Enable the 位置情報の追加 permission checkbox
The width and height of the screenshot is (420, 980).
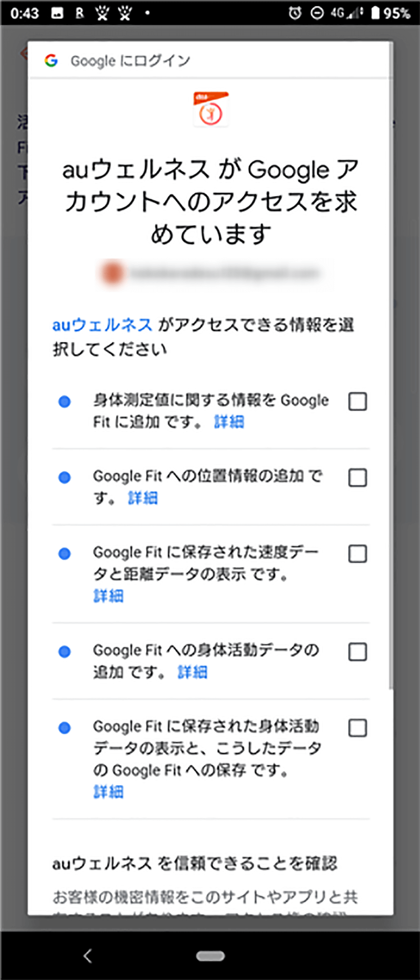[358, 477]
